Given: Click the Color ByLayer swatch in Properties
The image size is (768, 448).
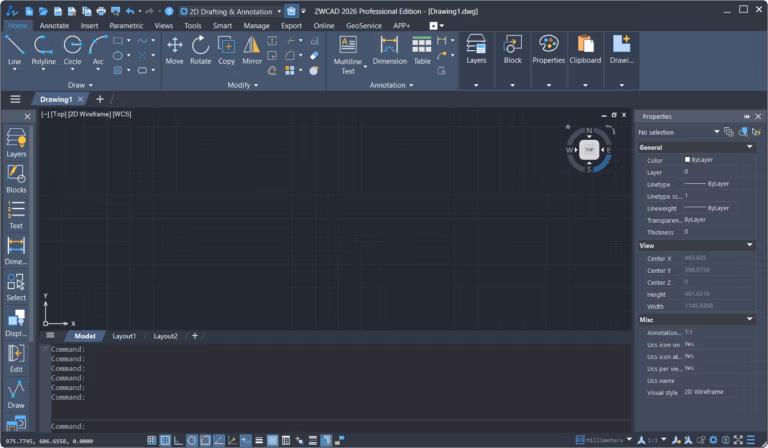Looking at the screenshot, I should point(687,160).
